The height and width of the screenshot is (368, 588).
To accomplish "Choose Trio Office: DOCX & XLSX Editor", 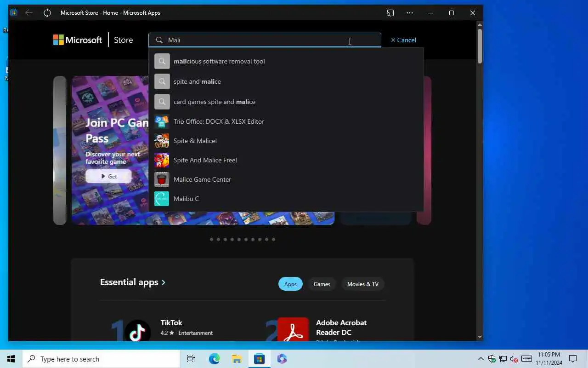I will [286, 121].
